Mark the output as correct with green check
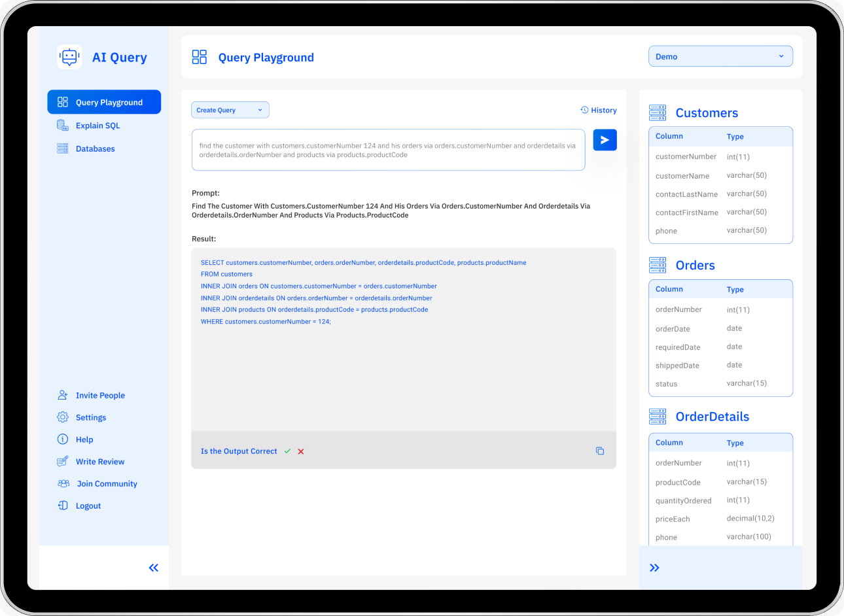The width and height of the screenshot is (844, 616). point(287,451)
